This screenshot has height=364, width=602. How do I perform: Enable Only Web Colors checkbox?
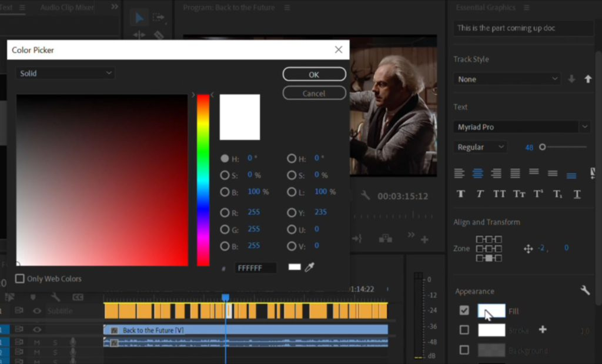[x=19, y=278]
